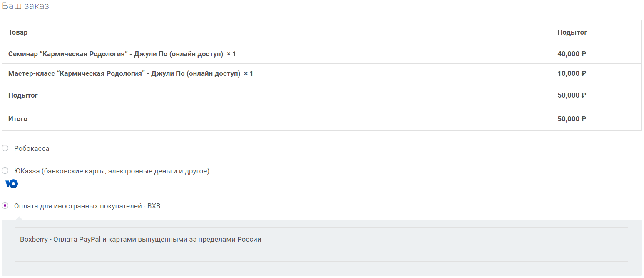Viewport: 644px width, 278px height.
Task: Click the Мастер-класс 'Кармическая Родология' product name
Action: coord(124,73)
